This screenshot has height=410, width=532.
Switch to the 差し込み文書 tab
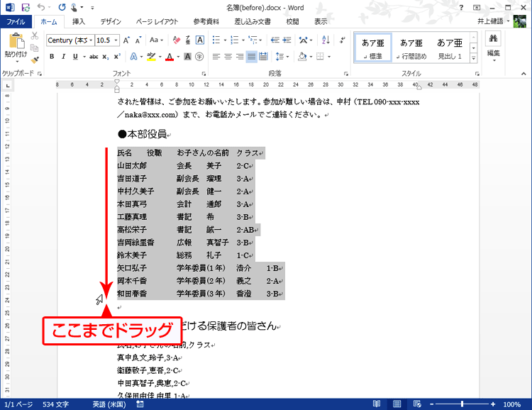tap(253, 22)
